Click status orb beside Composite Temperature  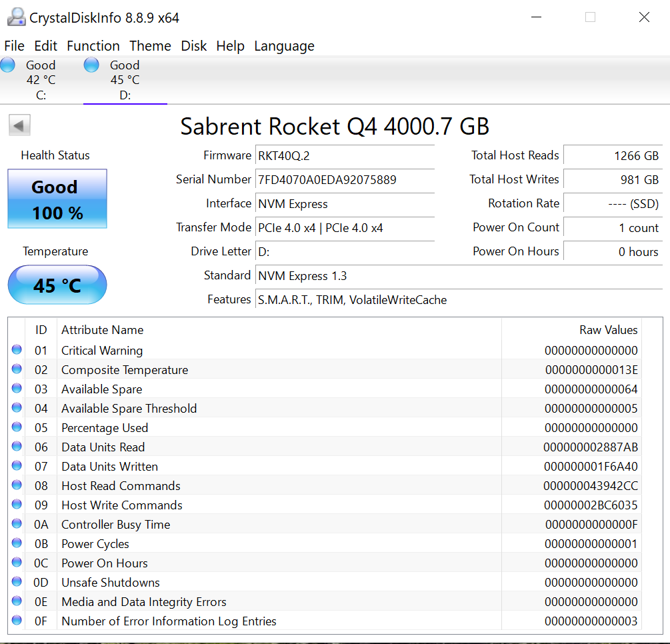(x=17, y=370)
